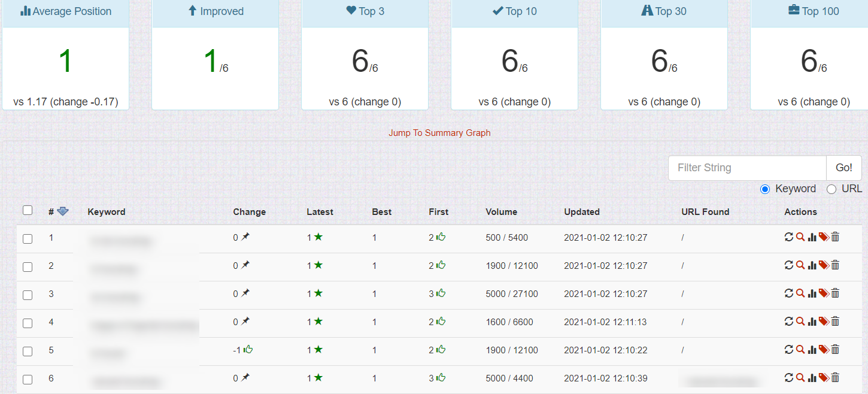The width and height of the screenshot is (868, 394).
Task: Delete keyword row 6 via trash icon
Action: (x=835, y=378)
